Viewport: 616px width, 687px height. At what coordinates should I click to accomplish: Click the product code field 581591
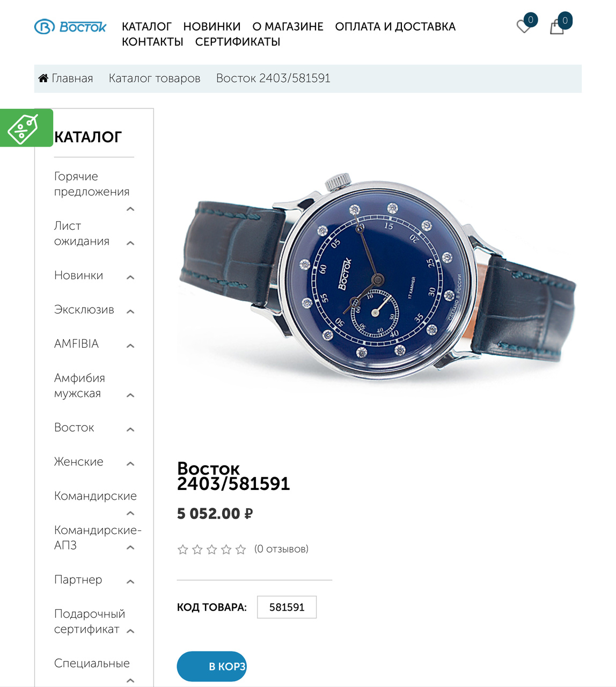click(x=287, y=607)
